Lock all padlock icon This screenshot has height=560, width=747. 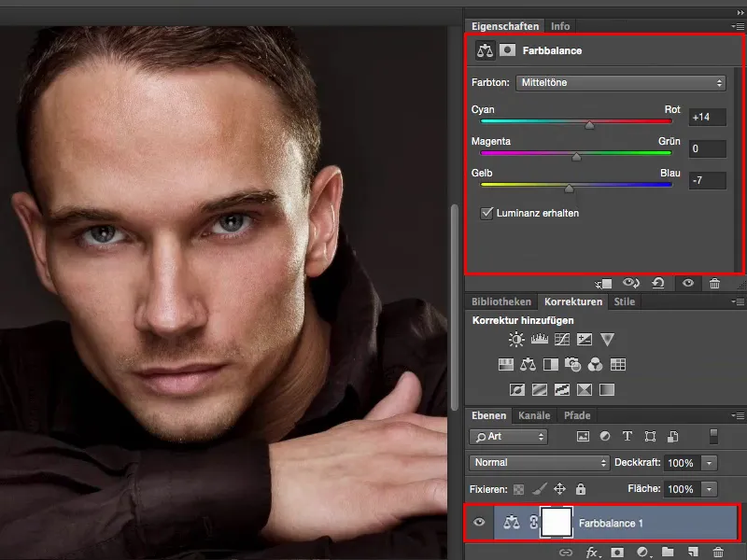click(580, 488)
